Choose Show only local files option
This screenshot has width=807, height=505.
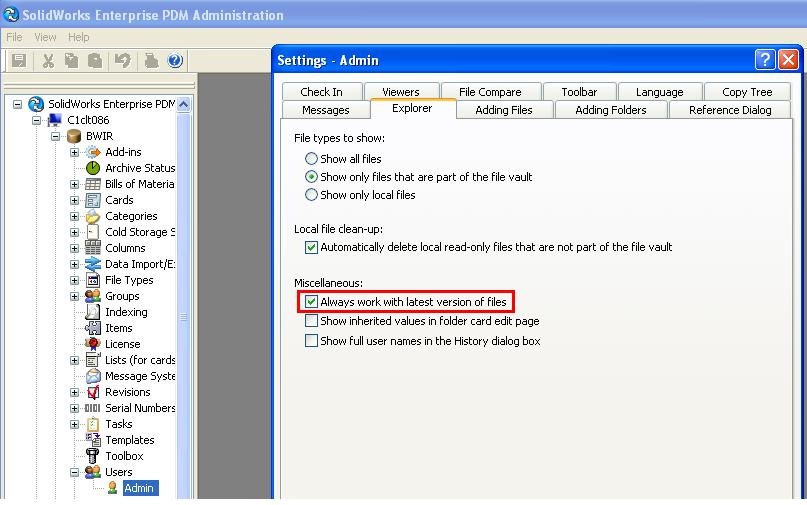(x=311, y=195)
